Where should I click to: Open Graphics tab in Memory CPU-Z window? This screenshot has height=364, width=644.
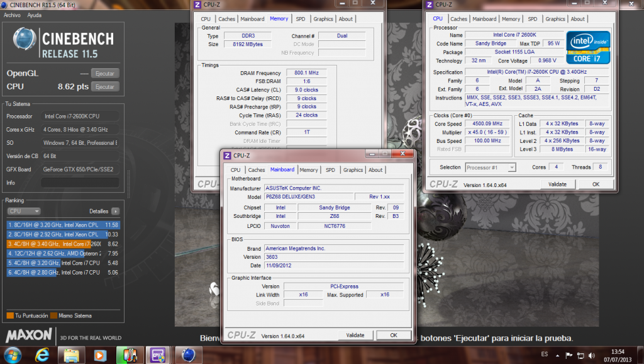[323, 19]
